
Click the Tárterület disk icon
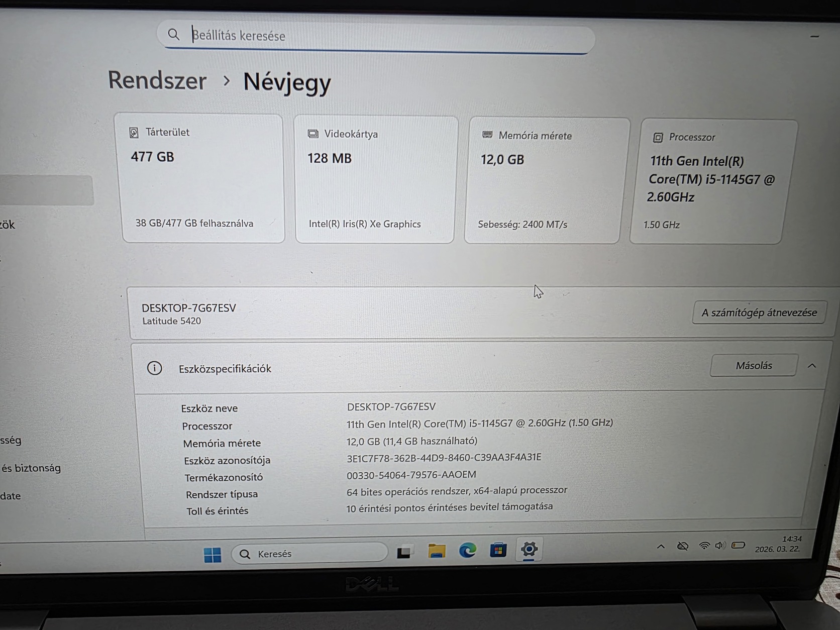point(134,132)
